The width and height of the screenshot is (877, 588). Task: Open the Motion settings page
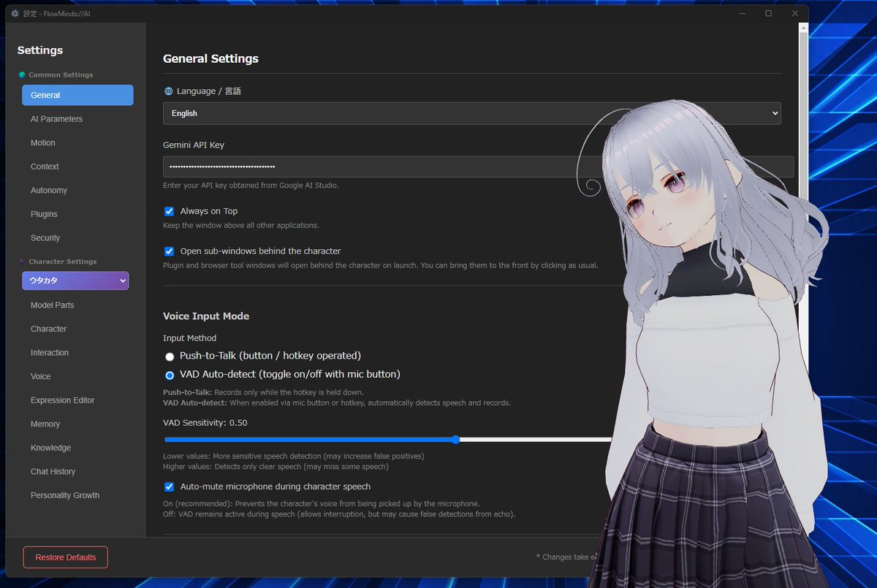coord(42,142)
